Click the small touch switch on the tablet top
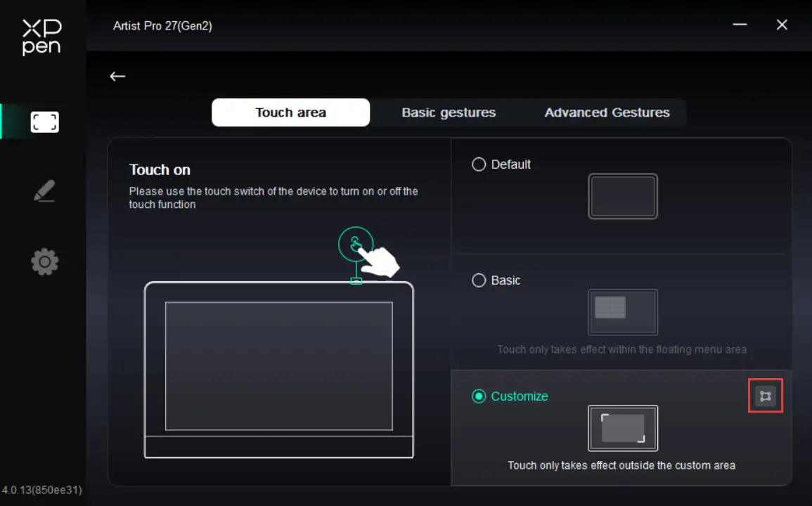Image resolution: width=812 pixels, height=506 pixels. coord(356,281)
